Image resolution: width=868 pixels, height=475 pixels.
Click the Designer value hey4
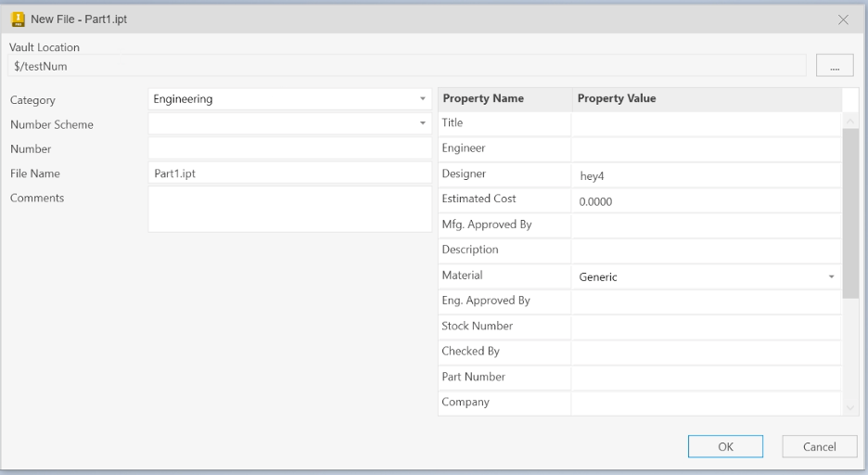pos(706,174)
